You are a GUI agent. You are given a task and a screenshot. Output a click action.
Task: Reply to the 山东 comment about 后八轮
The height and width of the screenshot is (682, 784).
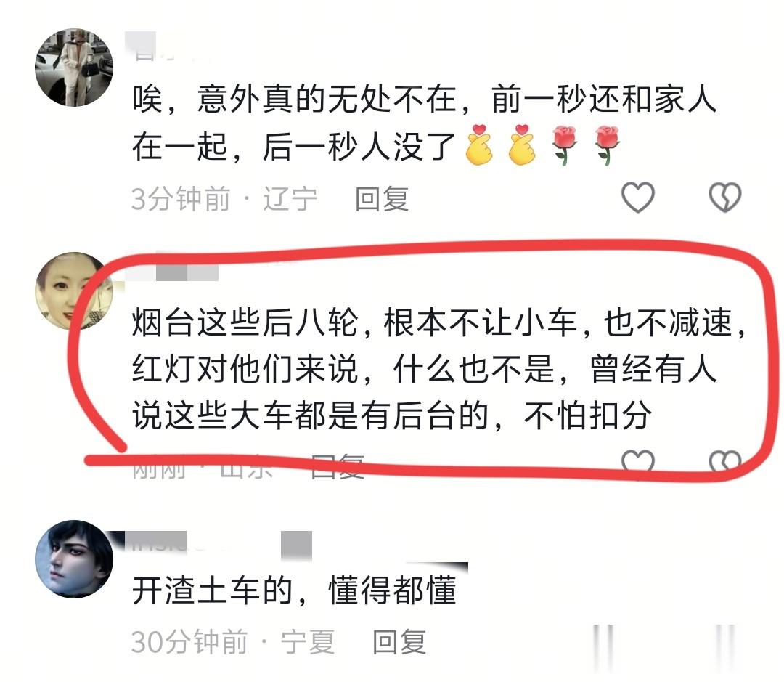pyautogui.click(x=338, y=466)
